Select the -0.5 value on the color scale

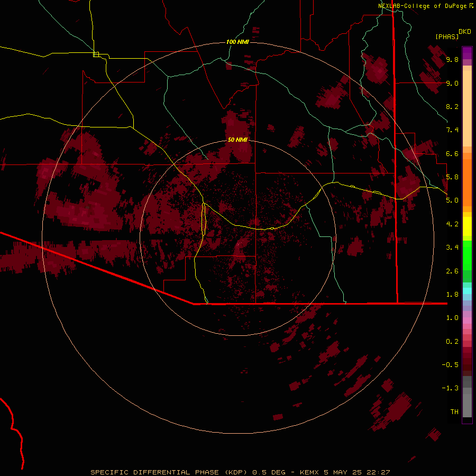(x=450, y=365)
